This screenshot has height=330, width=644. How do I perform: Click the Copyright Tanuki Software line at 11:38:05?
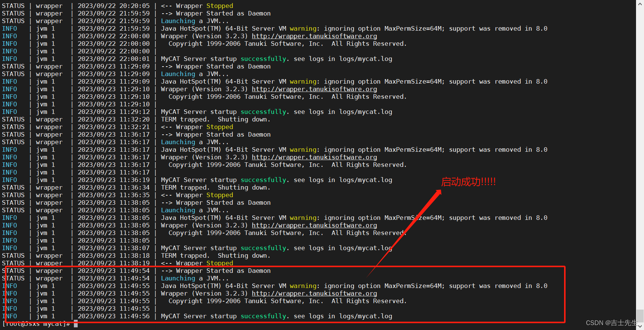click(x=288, y=233)
